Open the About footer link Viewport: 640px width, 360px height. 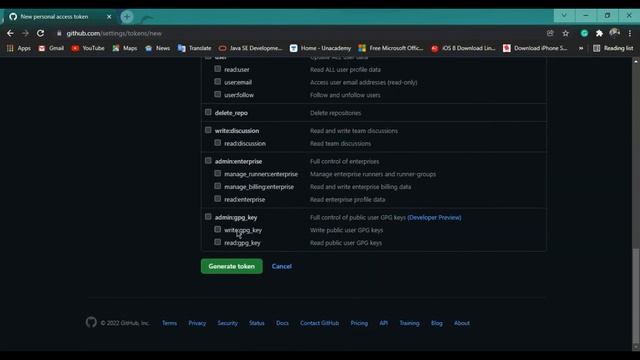tap(462, 323)
